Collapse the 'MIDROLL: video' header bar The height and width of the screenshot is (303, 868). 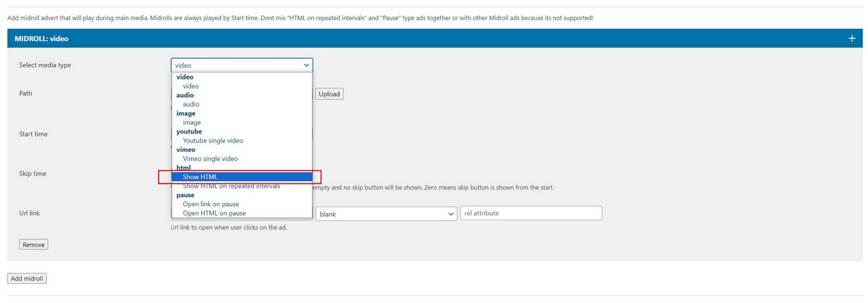coord(405,39)
